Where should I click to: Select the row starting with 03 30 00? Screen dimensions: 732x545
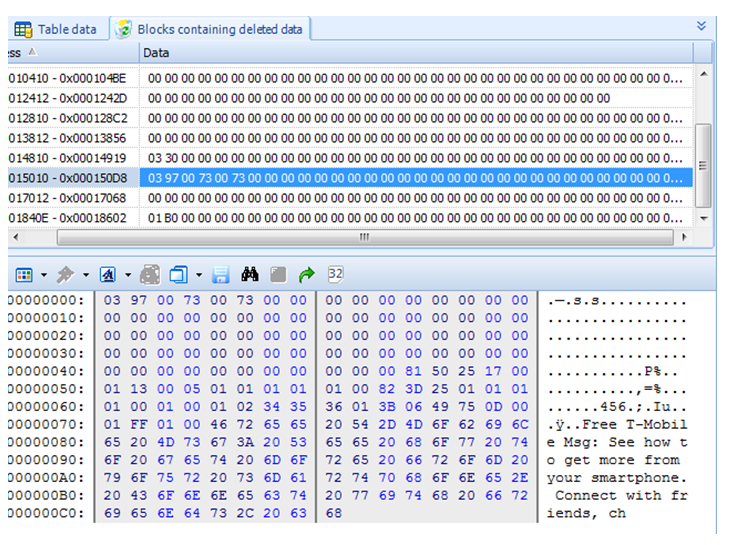(400, 157)
